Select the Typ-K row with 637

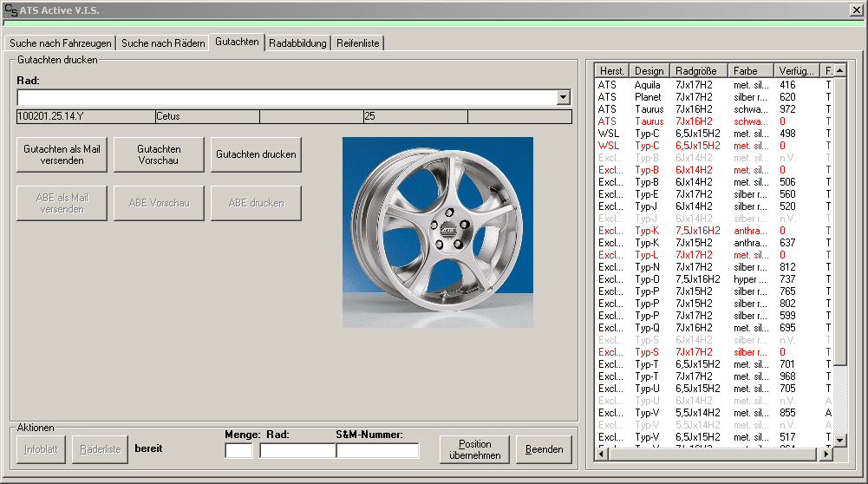coord(715,243)
